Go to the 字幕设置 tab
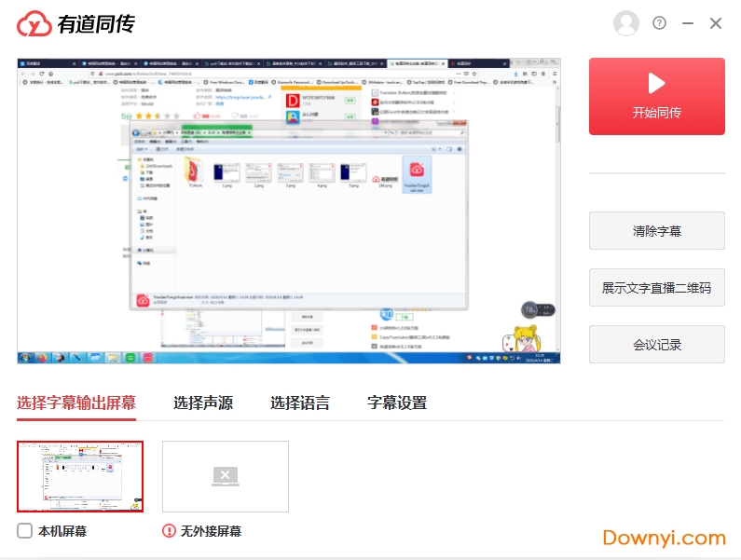The width and height of the screenshot is (741, 560). pos(396,403)
